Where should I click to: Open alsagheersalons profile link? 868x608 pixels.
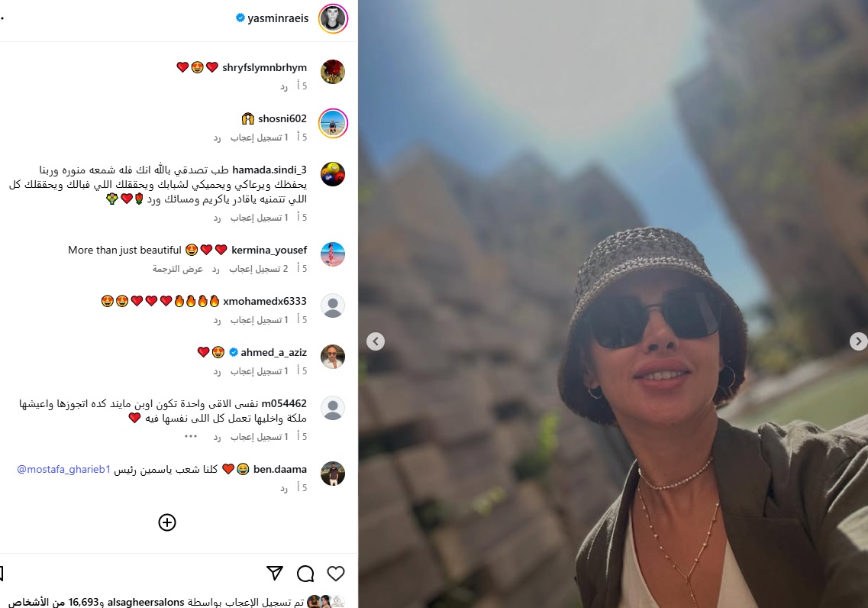click(146, 601)
